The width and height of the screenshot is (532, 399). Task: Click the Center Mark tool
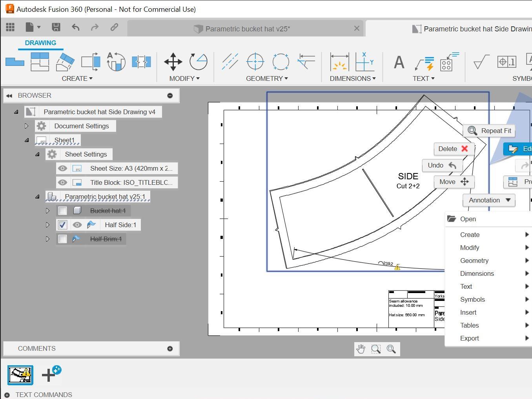pyautogui.click(x=255, y=62)
